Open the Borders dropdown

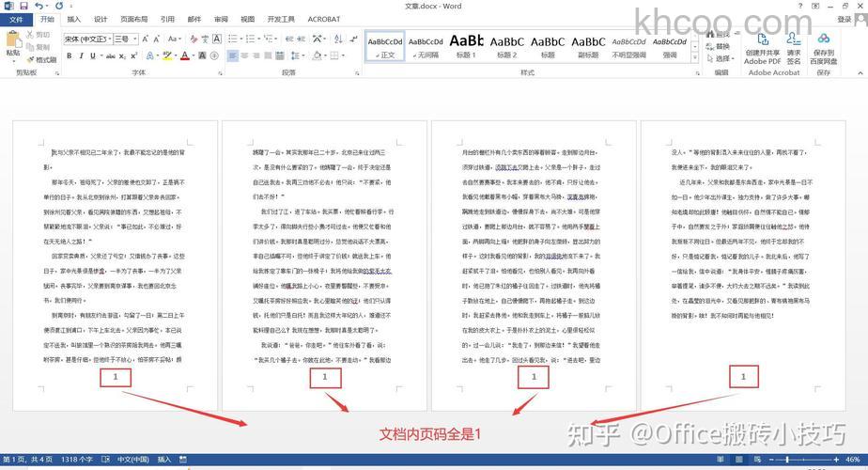click(343, 56)
